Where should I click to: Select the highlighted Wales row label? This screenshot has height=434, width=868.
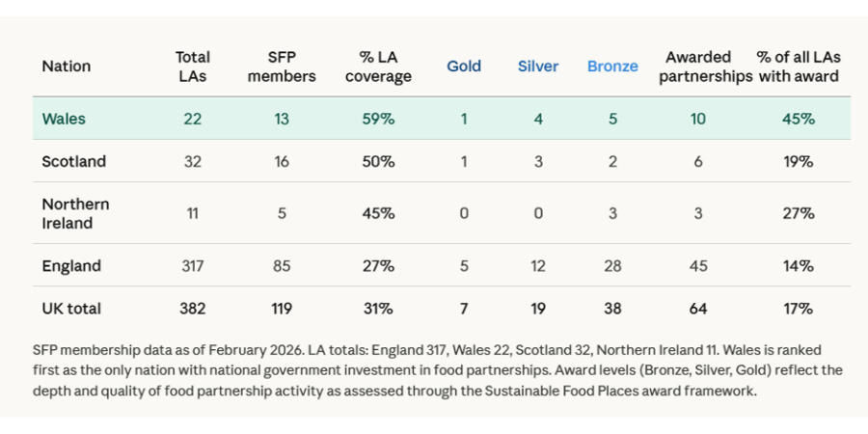click(64, 119)
